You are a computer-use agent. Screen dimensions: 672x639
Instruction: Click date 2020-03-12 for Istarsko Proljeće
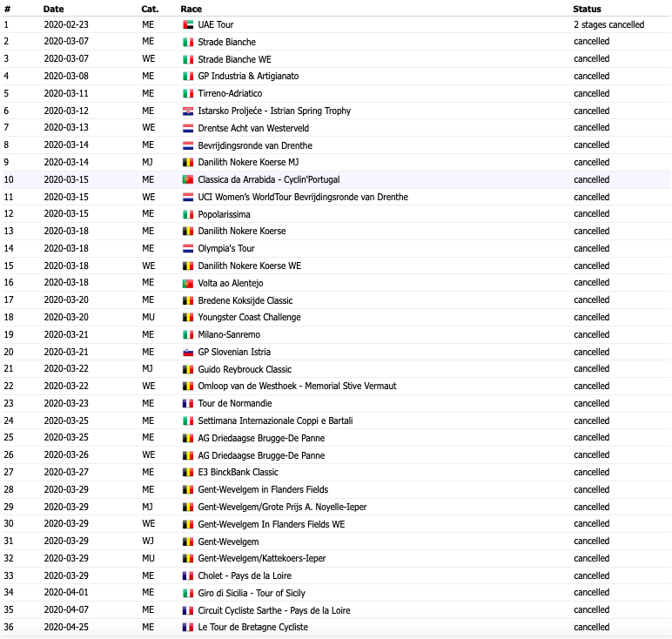pos(66,111)
